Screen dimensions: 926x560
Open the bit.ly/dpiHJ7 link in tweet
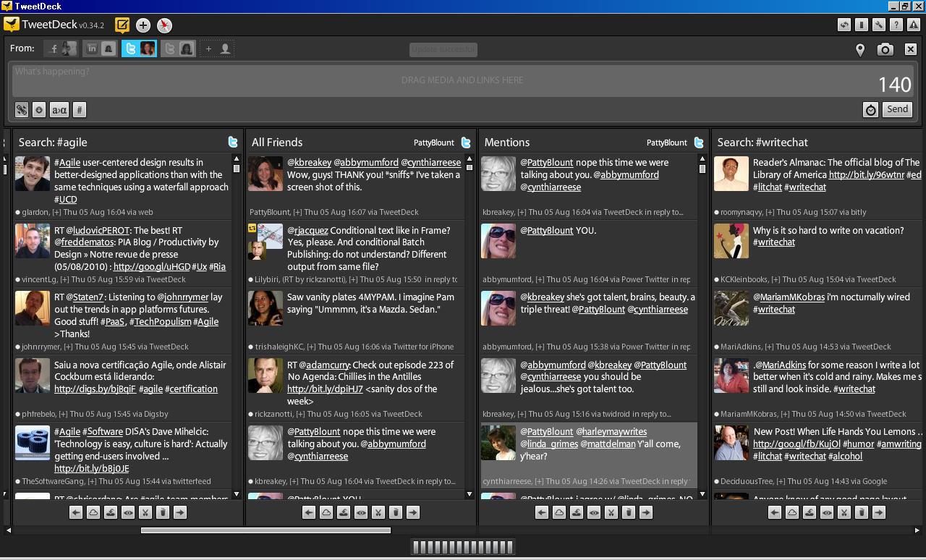click(x=325, y=389)
